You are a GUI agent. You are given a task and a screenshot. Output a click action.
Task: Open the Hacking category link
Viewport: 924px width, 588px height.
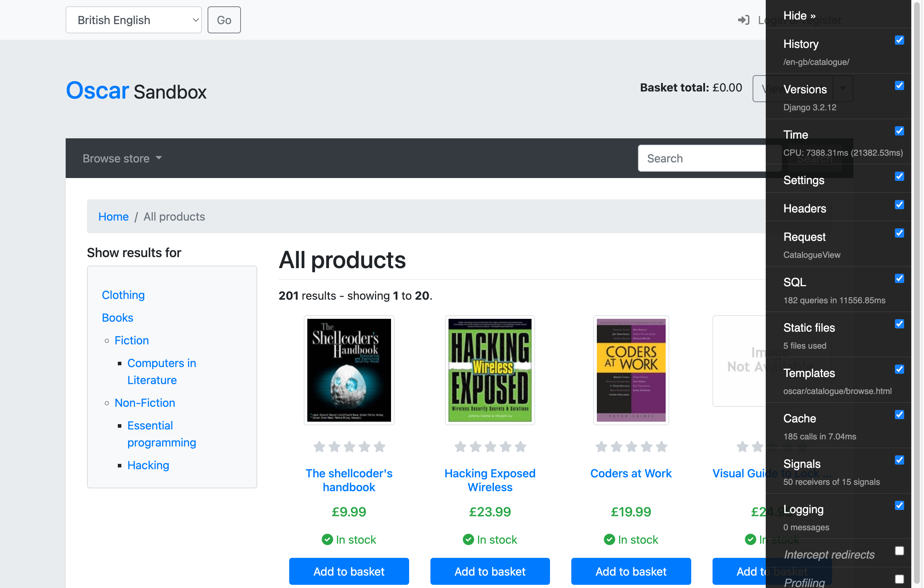[x=148, y=465]
